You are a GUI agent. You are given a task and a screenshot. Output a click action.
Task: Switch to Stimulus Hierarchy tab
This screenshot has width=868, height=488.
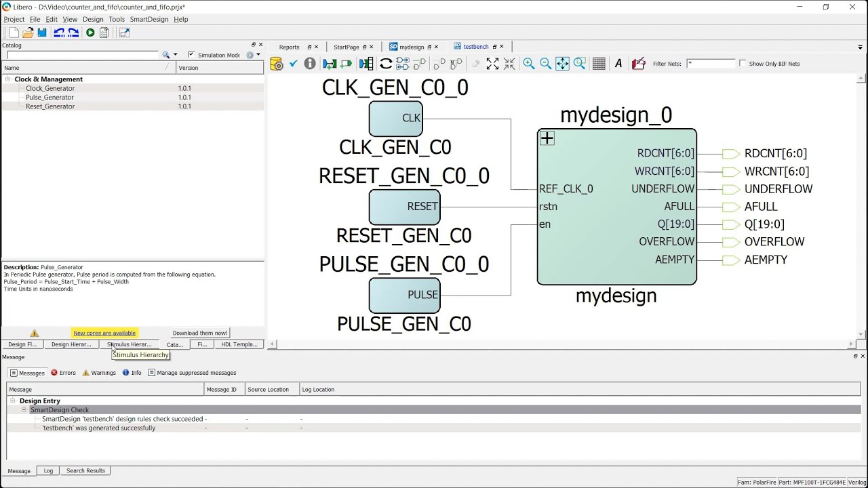click(x=130, y=344)
